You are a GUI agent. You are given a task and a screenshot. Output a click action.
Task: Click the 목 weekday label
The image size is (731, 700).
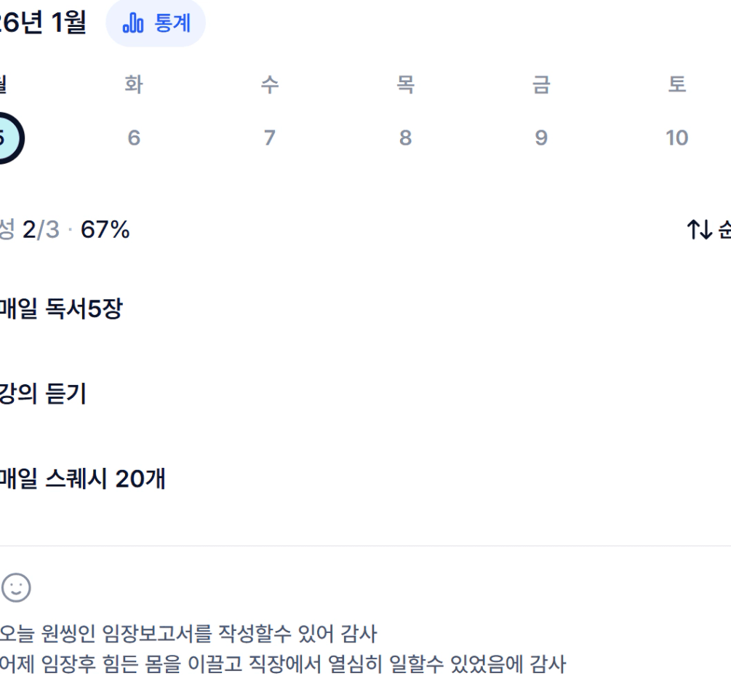(x=405, y=85)
